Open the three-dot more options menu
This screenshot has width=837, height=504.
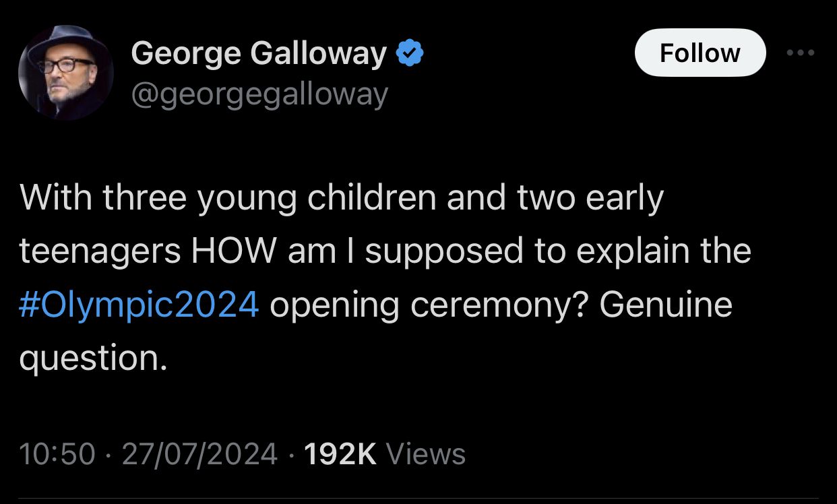point(801,53)
